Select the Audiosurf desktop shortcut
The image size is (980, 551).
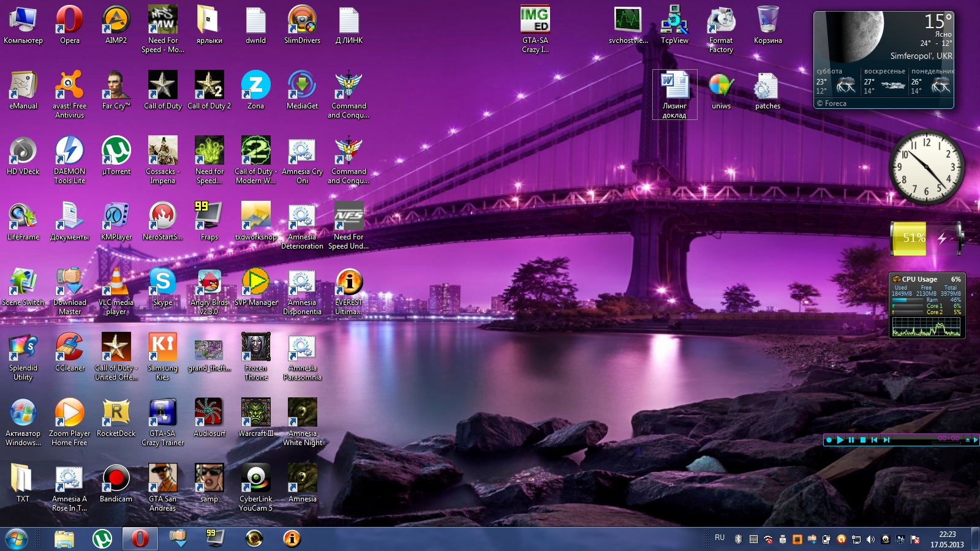[209, 418]
